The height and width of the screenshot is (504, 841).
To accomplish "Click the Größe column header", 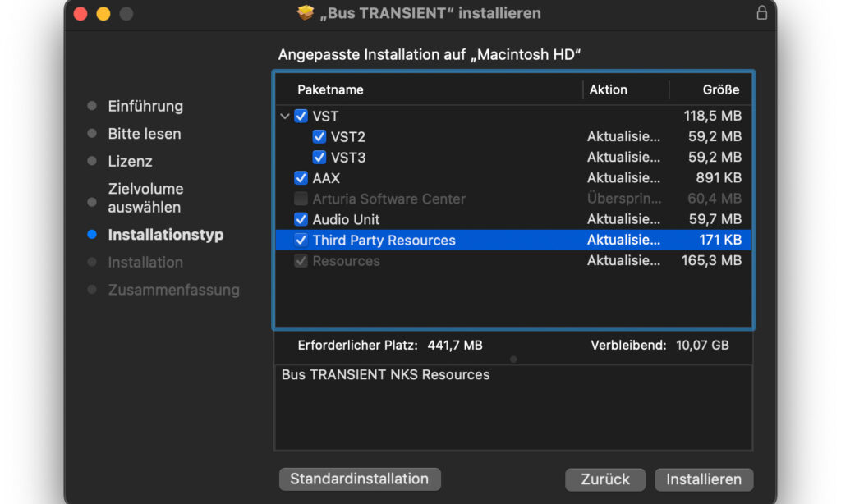I will click(720, 89).
